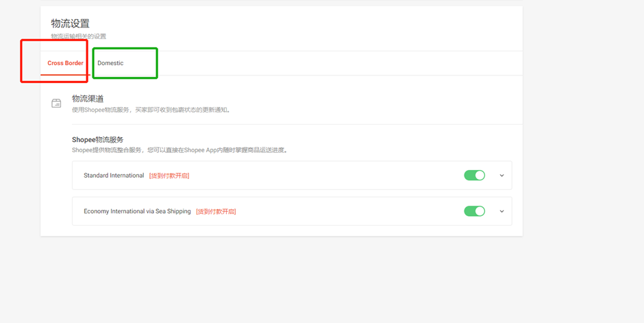This screenshot has width=644, height=323.
Task: Click description starting with 使用Shopee物流服务
Action: click(151, 110)
